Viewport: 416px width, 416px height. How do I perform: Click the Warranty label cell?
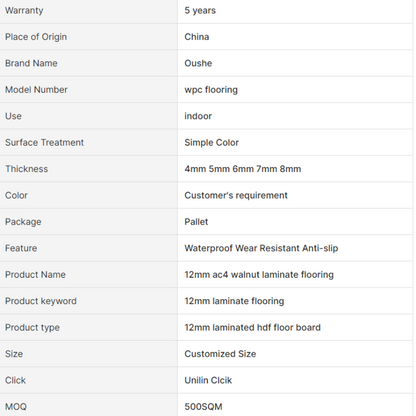tap(89, 11)
